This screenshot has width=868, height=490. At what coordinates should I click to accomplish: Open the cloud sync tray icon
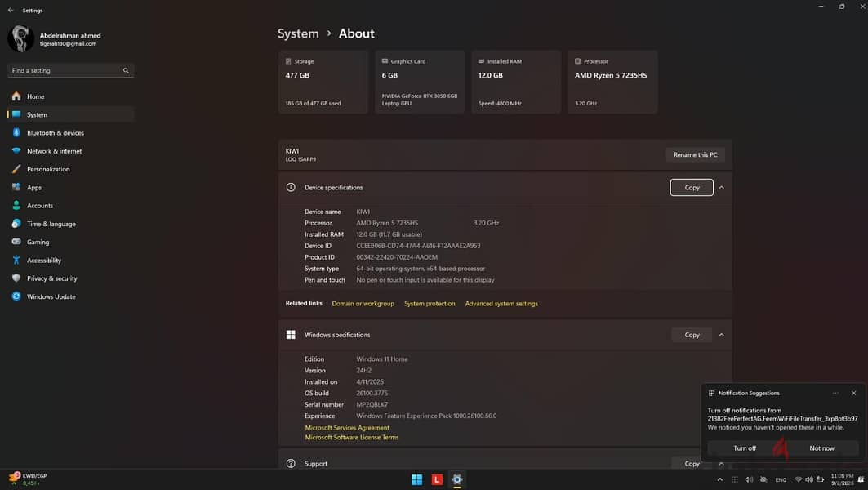pos(764,479)
